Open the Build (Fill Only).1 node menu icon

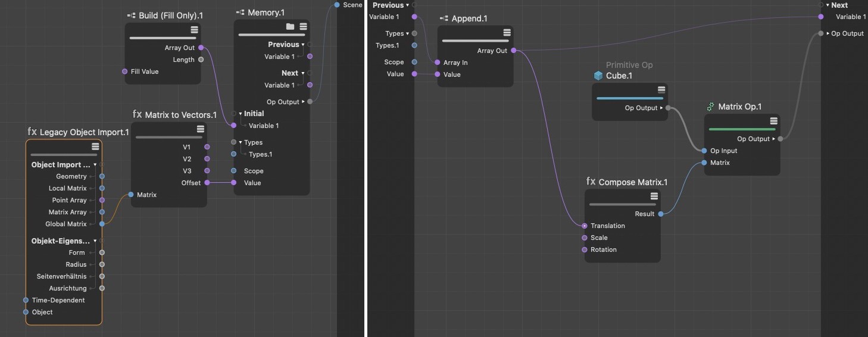pos(194,30)
